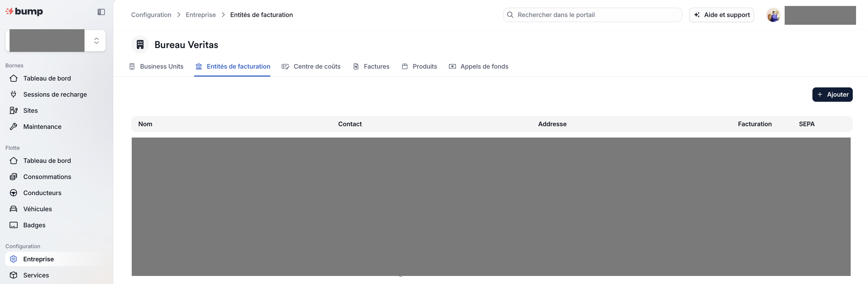Collapse the sidebar with the panel icon
Screen dimensions: 868x284
pos(101,12)
